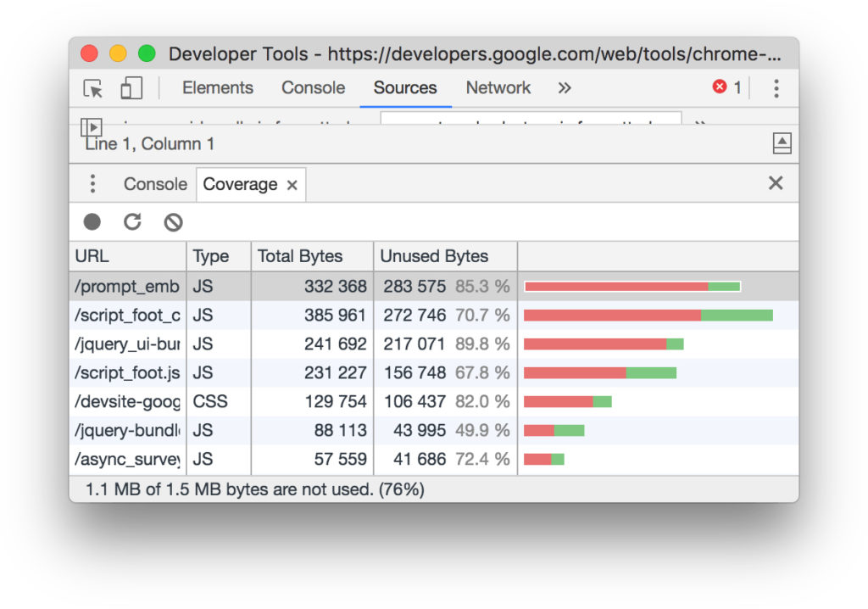Sort by the Unused Bytes column header
The height and width of the screenshot is (609, 868).
[x=446, y=256]
